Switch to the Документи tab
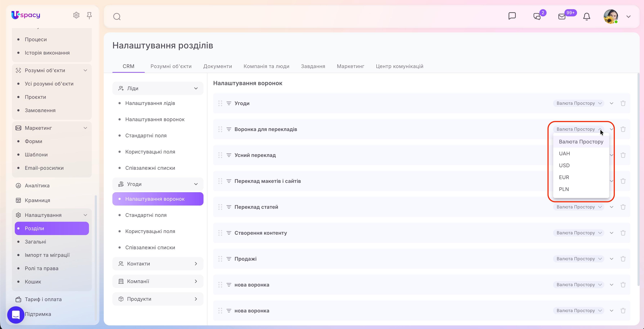 (218, 66)
